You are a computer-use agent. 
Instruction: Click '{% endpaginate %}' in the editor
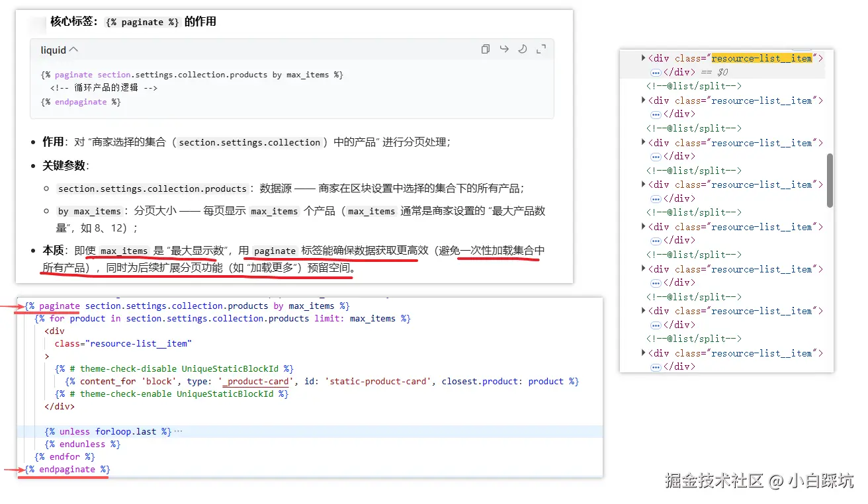[67, 470]
